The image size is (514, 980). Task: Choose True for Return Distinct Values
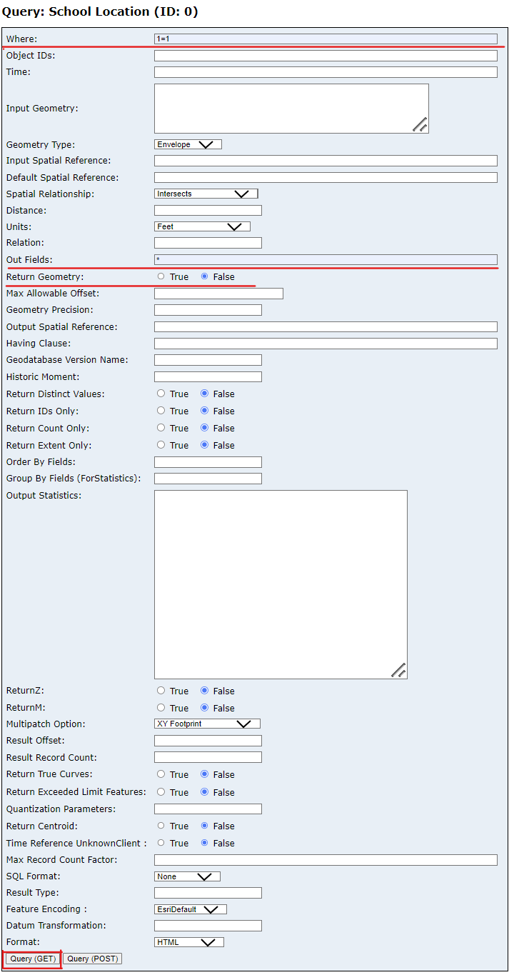tap(161, 394)
